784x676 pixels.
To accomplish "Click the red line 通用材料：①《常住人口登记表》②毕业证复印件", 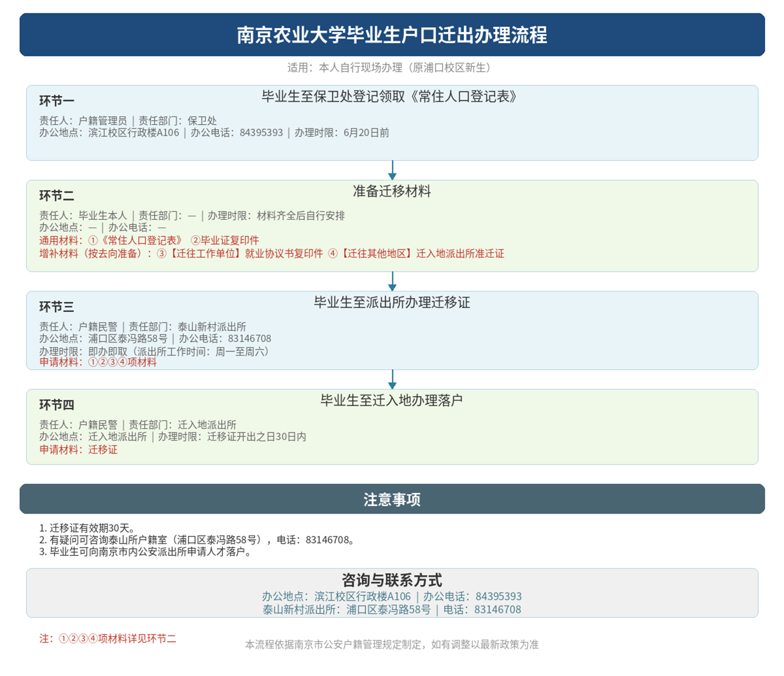I will coord(149,241).
